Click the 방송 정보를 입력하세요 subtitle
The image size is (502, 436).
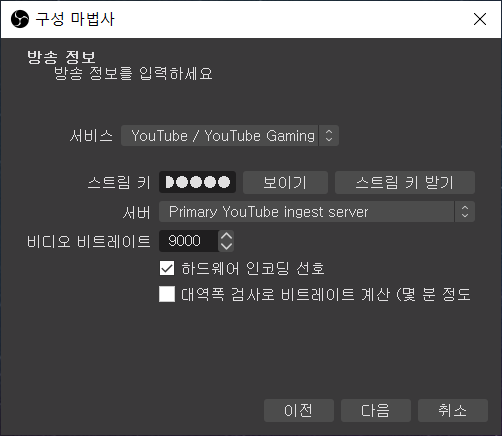tap(133, 73)
